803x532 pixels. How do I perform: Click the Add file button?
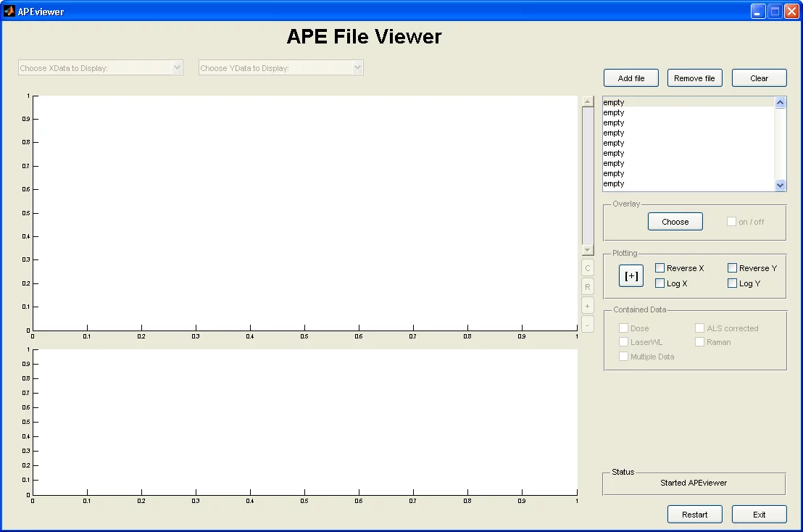(x=631, y=78)
